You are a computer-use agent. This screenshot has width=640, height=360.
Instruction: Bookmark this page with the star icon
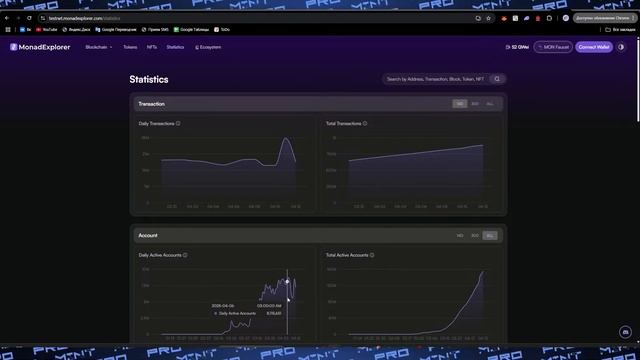[x=489, y=18]
